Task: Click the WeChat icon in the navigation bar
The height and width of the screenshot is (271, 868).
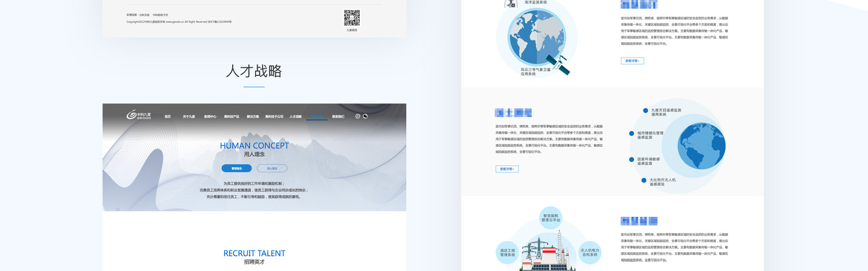Action: pyautogui.click(x=365, y=116)
